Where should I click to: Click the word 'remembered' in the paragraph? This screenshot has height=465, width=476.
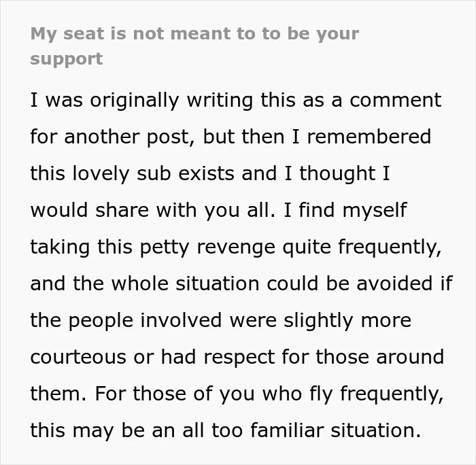(369, 137)
